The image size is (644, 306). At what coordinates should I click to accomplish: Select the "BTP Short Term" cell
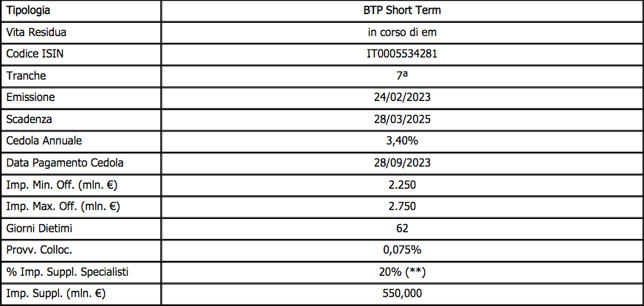(402, 11)
